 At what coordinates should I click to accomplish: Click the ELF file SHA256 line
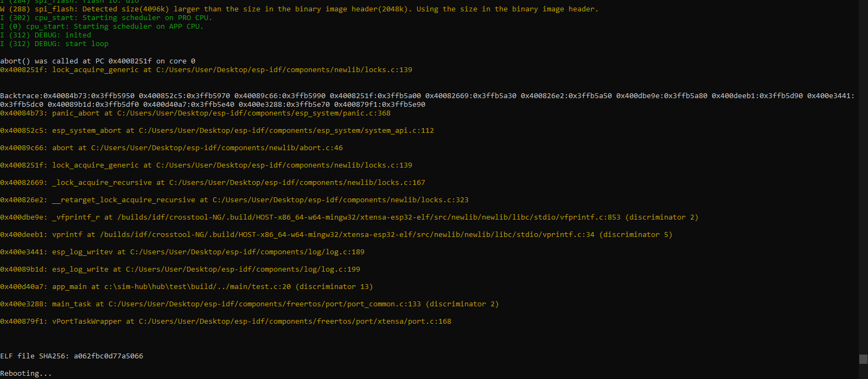72,356
